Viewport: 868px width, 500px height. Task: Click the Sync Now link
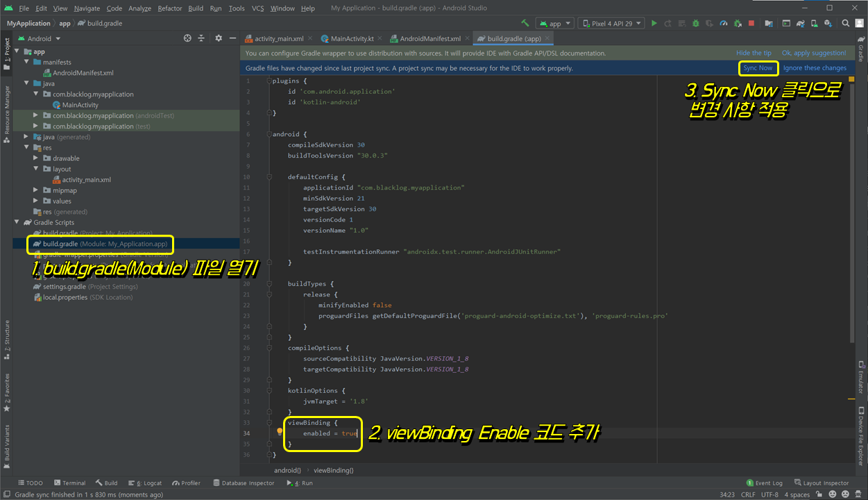(758, 68)
